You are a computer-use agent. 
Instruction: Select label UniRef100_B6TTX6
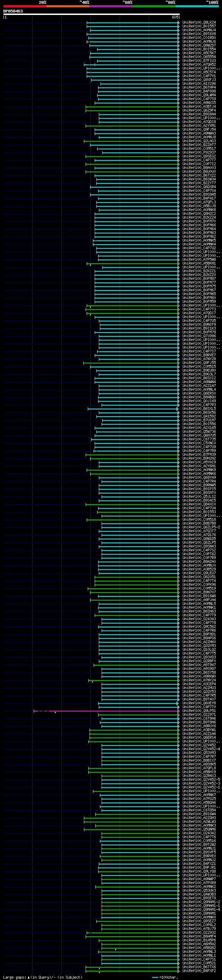199,967
